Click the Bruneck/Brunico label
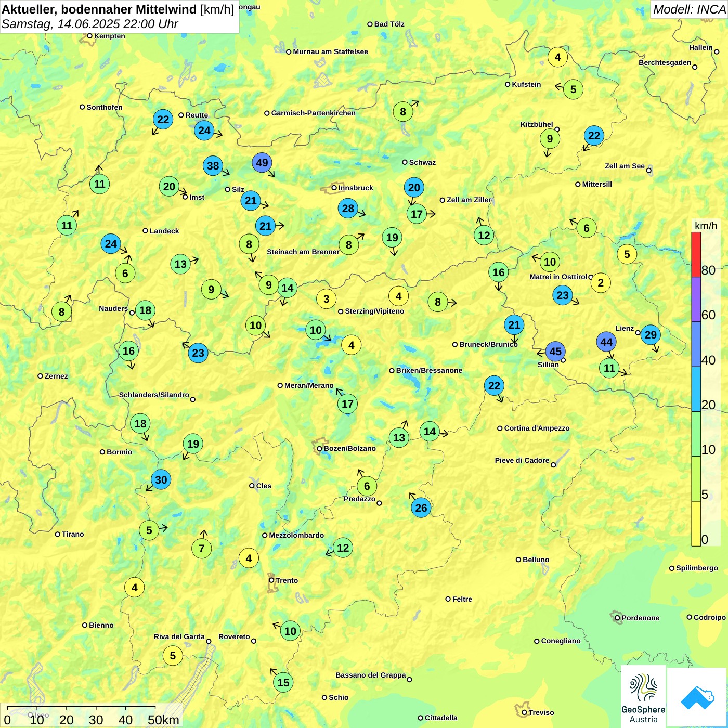This screenshot has height=728, width=728. pos(488,344)
